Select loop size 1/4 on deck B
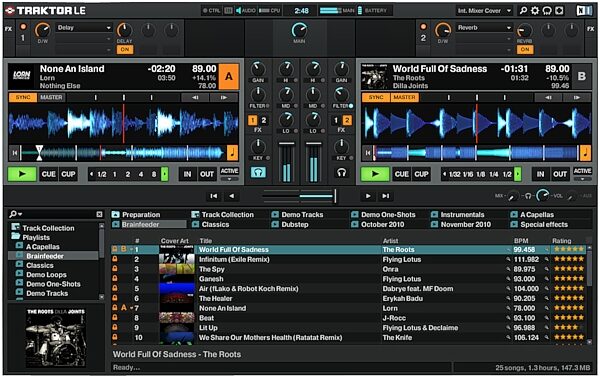Viewport: 600px width, 376px height. (494, 174)
